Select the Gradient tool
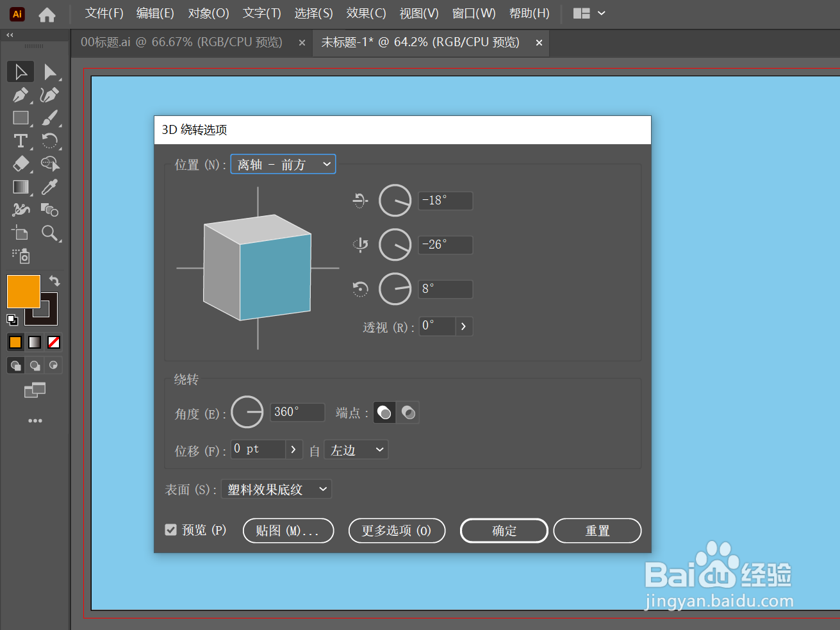 pos(21,187)
